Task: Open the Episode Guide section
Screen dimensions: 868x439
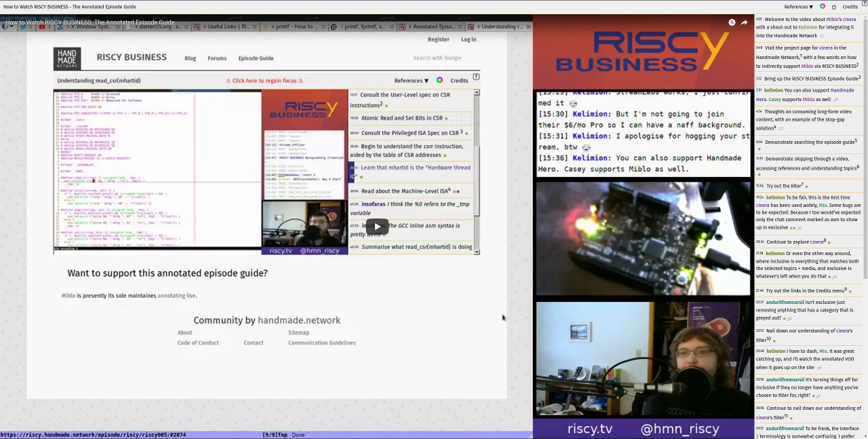Action: [256, 58]
